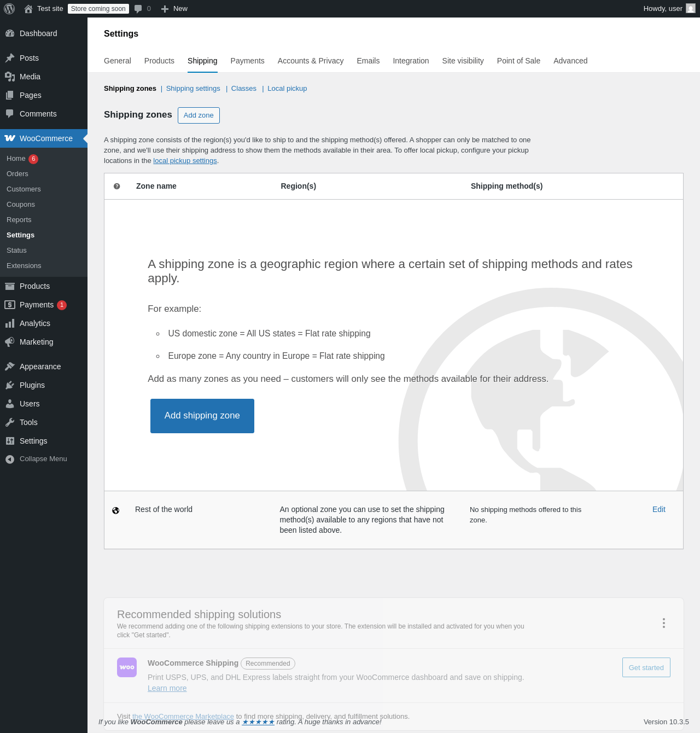Click the WooCommerce Shipping woo logo
Screen dimensions: 700x733
[127, 667]
